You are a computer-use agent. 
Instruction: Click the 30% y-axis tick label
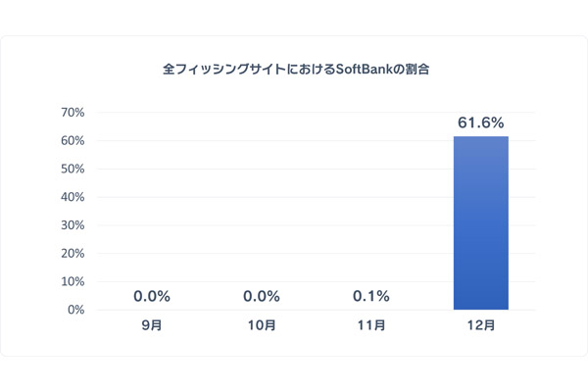pos(73,225)
